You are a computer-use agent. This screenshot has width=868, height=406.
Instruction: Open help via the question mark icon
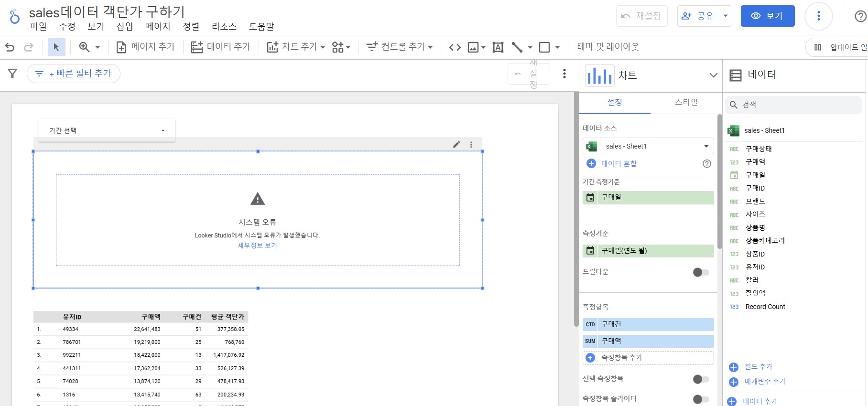(x=860, y=16)
